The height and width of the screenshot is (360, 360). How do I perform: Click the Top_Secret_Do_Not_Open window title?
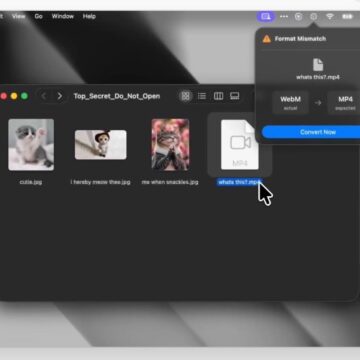click(117, 96)
